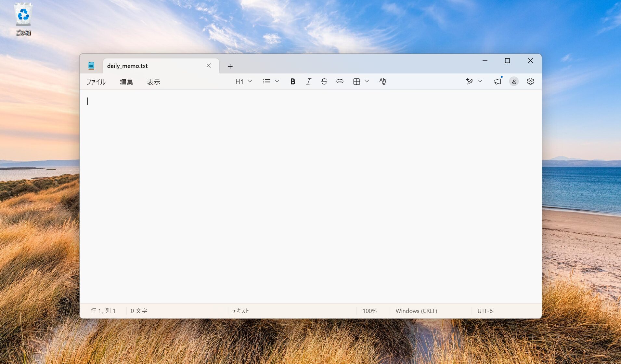Screen dimensions: 621x364
Task: Maximize the Notepad window
Action: 507,61
